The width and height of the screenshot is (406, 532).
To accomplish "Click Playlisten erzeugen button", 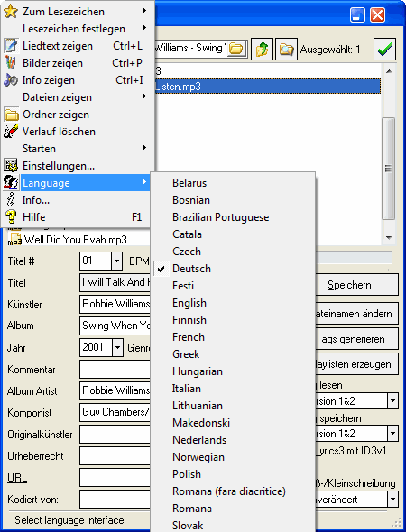I will click(356, 364).
